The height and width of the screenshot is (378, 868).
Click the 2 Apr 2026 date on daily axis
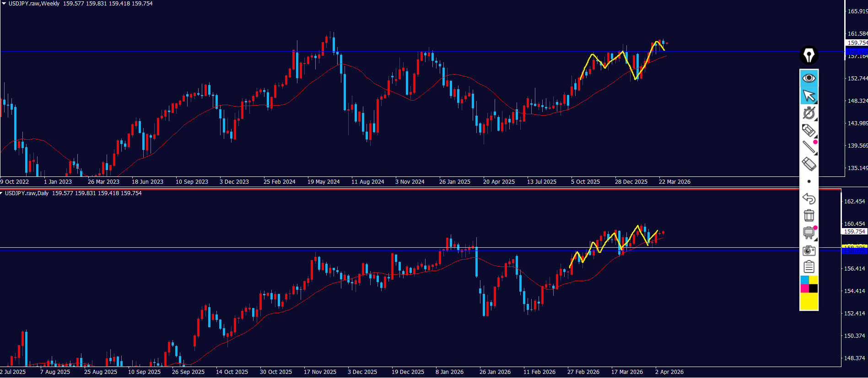669,372
